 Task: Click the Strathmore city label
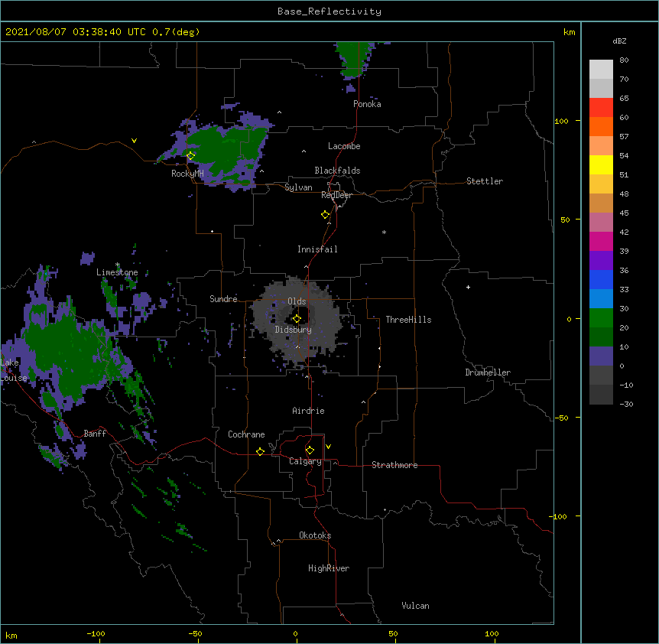[x=394, y=465]
